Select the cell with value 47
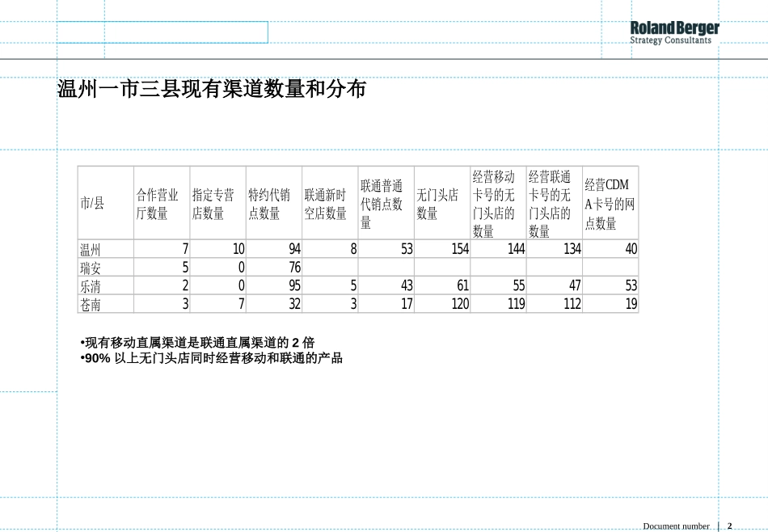 pos(555,285)
